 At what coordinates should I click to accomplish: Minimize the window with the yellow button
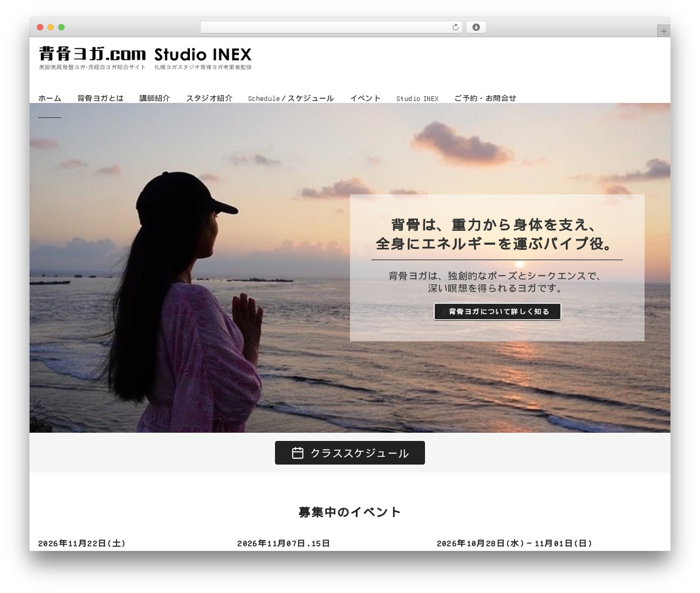(x=51, y=27)
